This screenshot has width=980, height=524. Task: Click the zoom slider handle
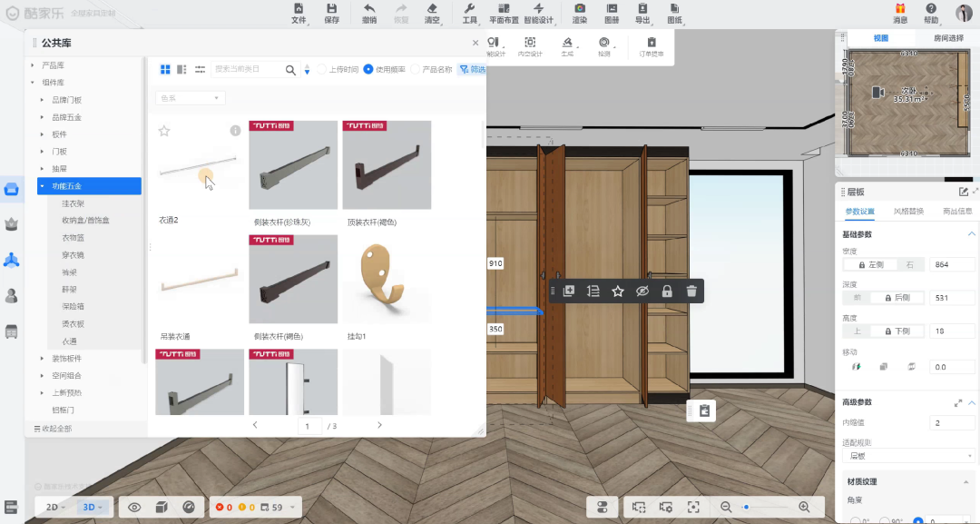tap(746, 507)
